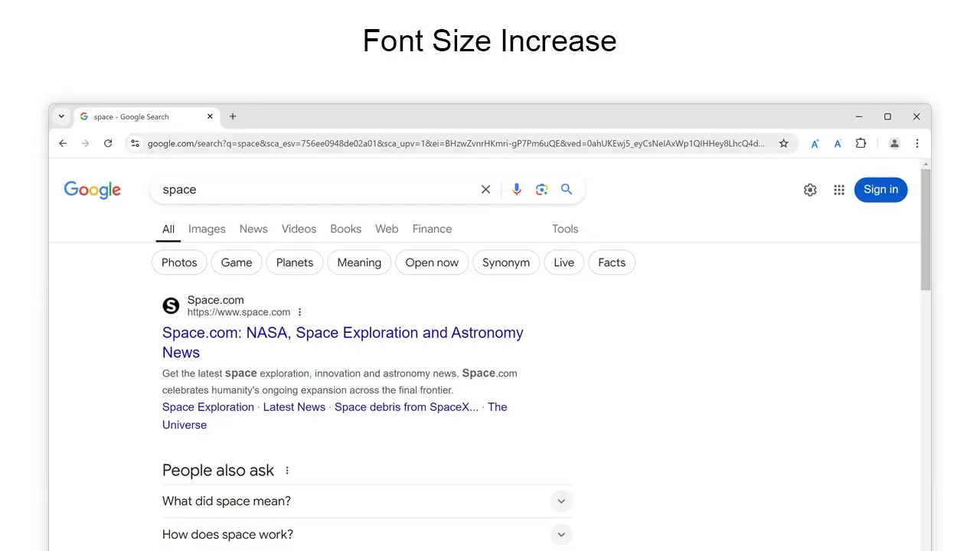
Task: Select the All search tab
Action: coord(168,229)
